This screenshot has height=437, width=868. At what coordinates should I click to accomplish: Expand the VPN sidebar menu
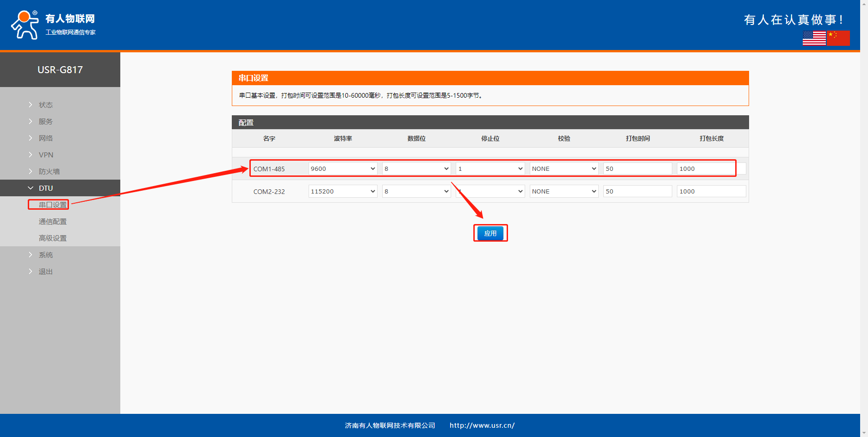[46, 155]
